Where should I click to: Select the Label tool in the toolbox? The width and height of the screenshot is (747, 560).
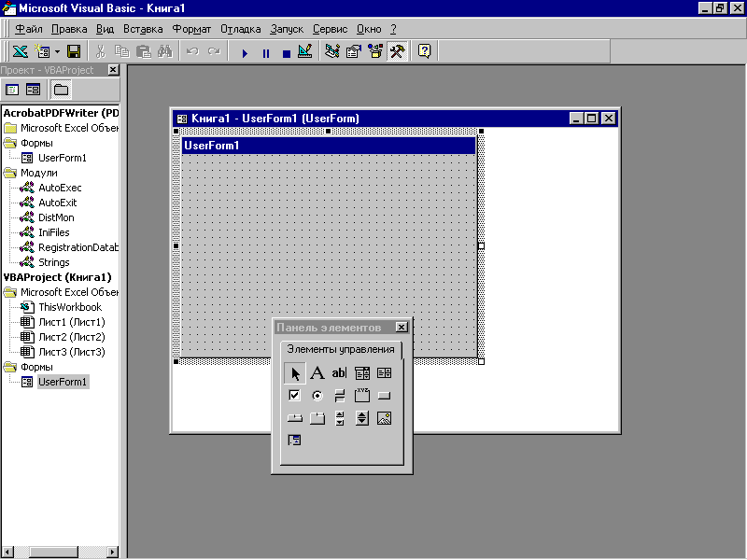[317, 373]
